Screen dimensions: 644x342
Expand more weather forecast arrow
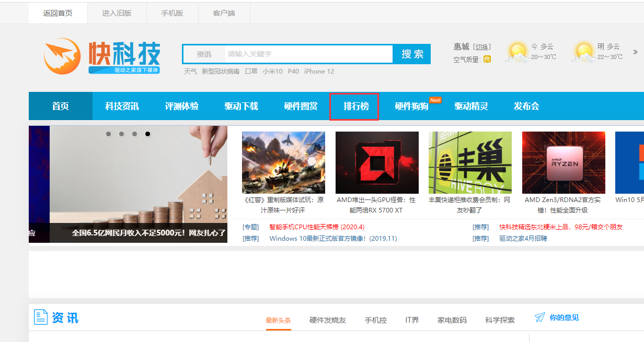pyautogui.click(x=636, y=52)
